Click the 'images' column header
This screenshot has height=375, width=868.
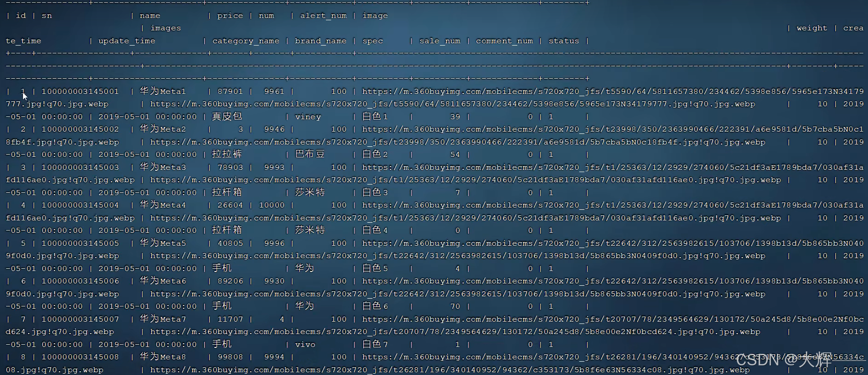(x=166, y=28)
